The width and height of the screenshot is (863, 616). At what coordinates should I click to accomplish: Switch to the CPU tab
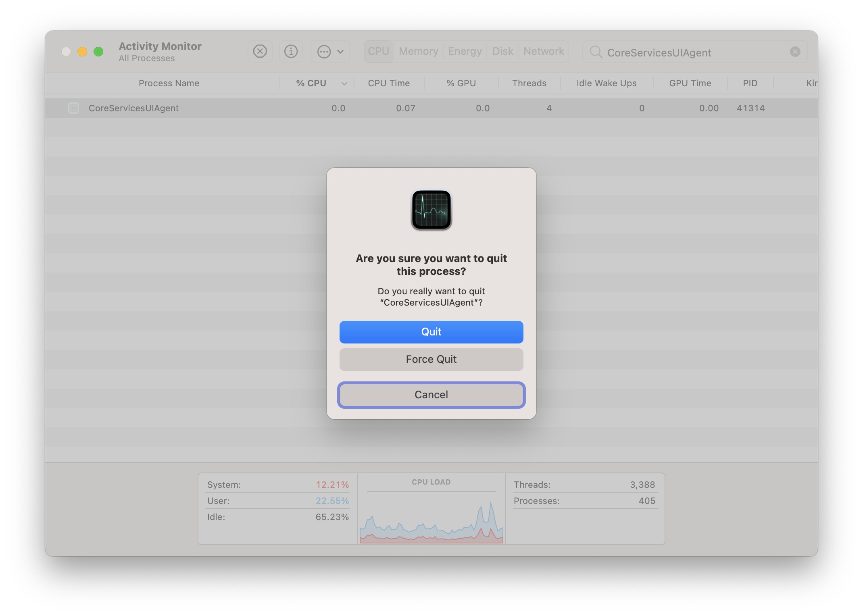378,52
